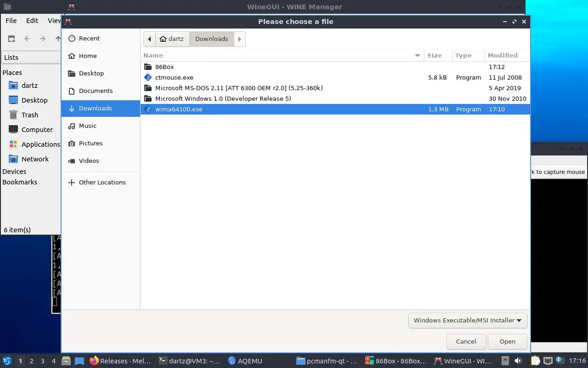Collapse Places section in file manager
The width and height of the screenshot is (588, 368).
[12, 73]
